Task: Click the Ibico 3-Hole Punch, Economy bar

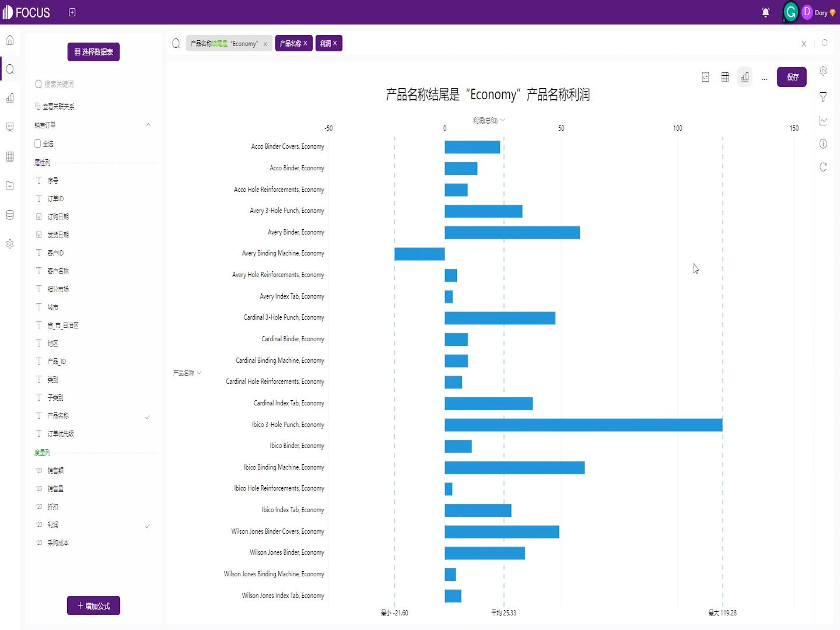Action: point(583,425)
